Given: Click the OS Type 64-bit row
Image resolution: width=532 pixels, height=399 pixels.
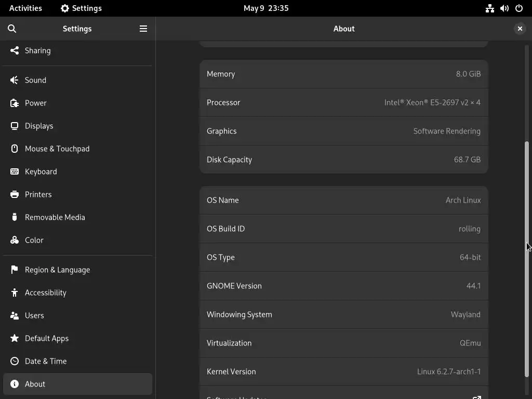Looking at the screenshot, I should 344,257.
